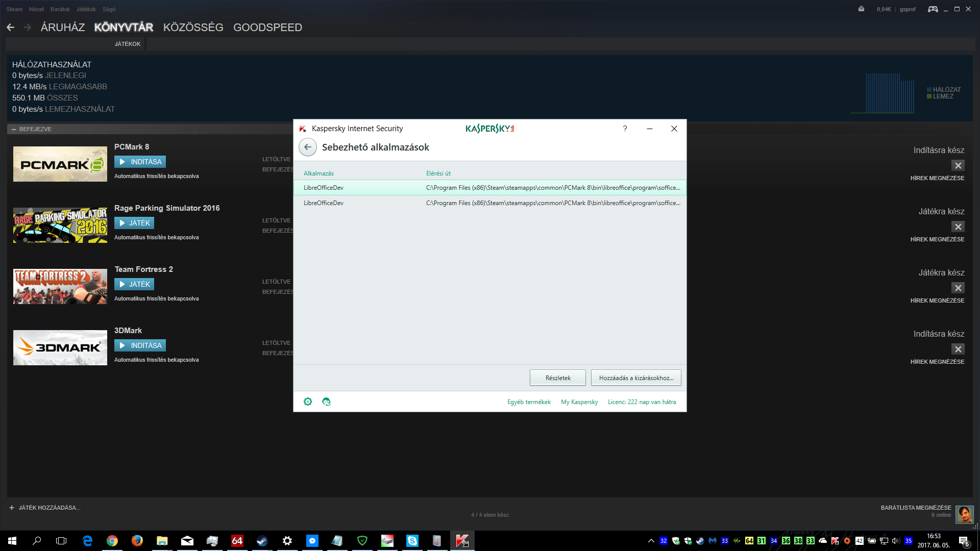View news for Rage Parking Simulator
Viewport: 980px width, 551px height.
point(937,239)
